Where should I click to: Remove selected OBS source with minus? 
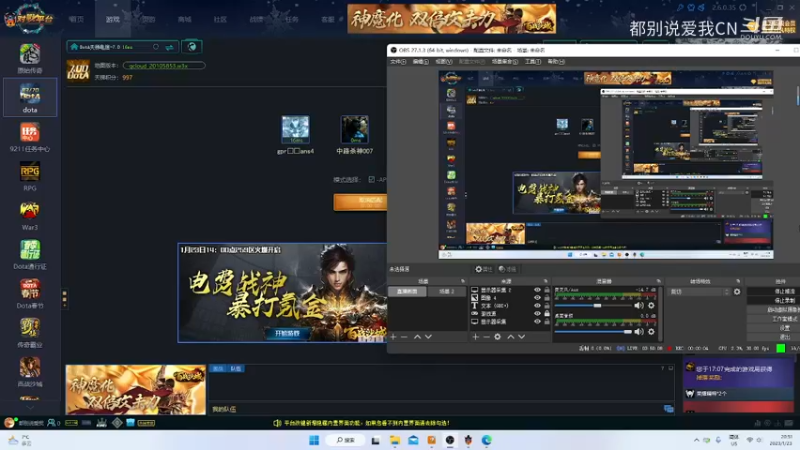tap(486, 337)
